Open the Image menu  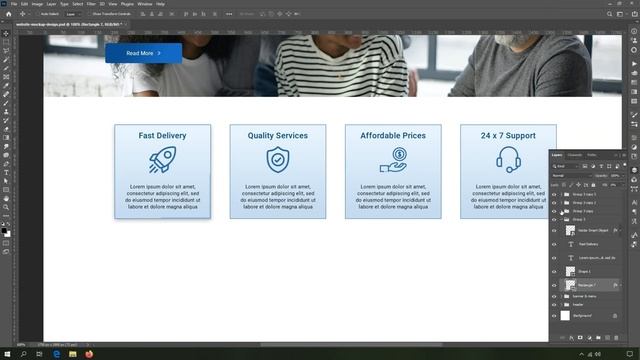(x=37, y=4)
